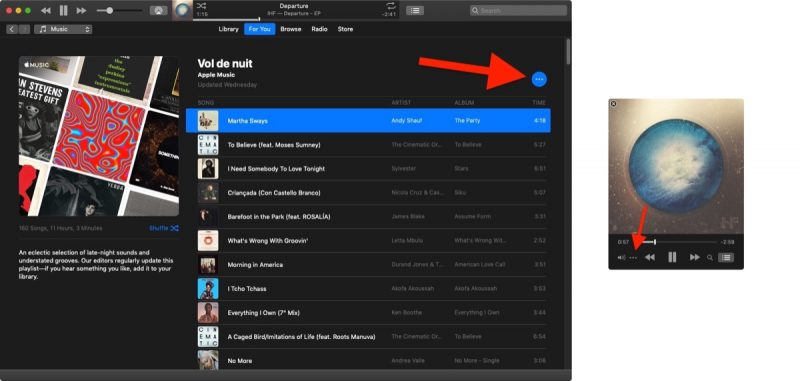Select the song Martha Sways

[x=368, y=120]
